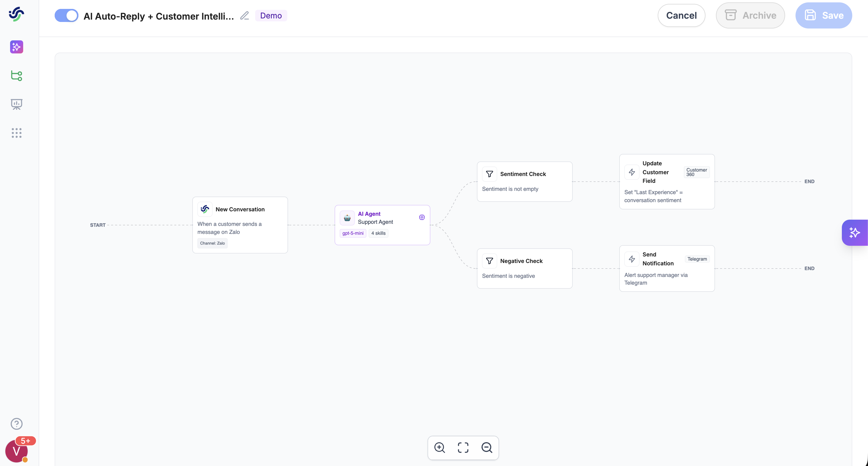Click the START label
The height and width of the screenshot is (466, 868).
tap(98, 225)
